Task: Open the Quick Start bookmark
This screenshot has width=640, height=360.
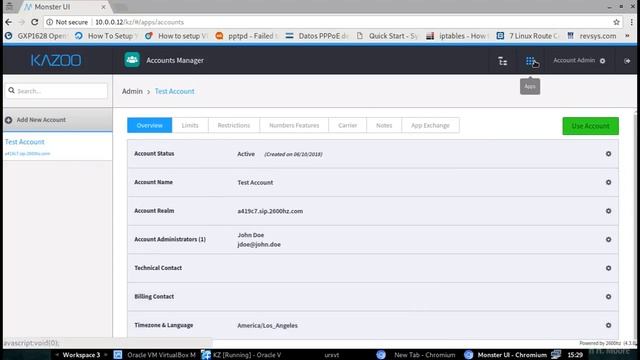Action: [387, 36]
